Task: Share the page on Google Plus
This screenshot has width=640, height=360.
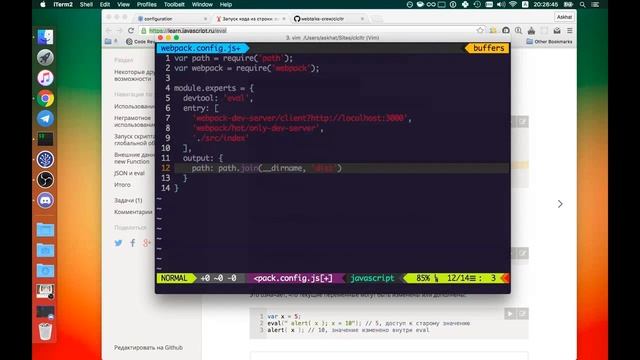Action: pos(147,243)
